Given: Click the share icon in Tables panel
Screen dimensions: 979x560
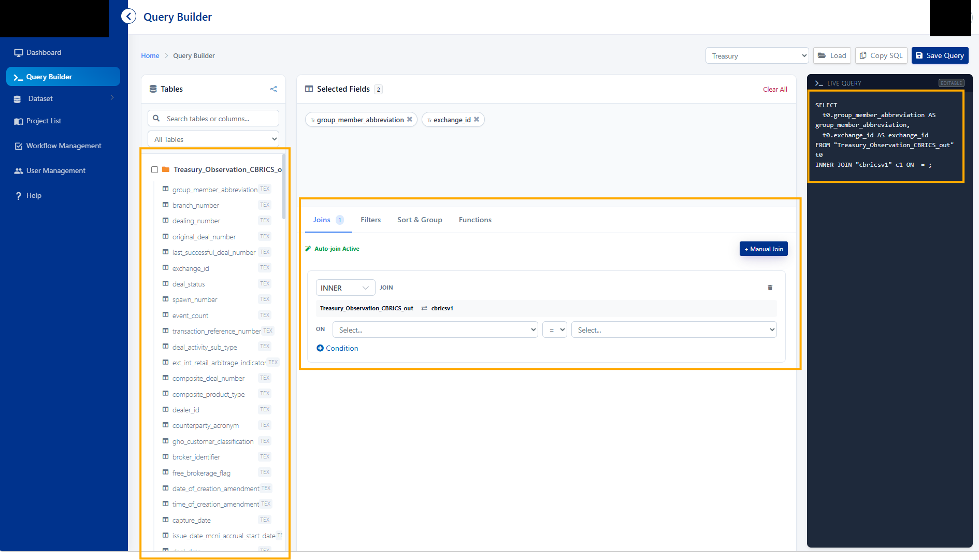Looking at the screenshot, I should click(x=273, y=89).
